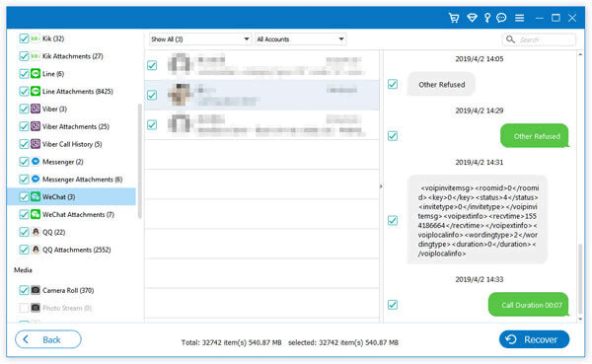The width and height of the screenshot is (592, 364).
Task: Uncheck the Messenger category checkbox
Action: click(24, 162)
